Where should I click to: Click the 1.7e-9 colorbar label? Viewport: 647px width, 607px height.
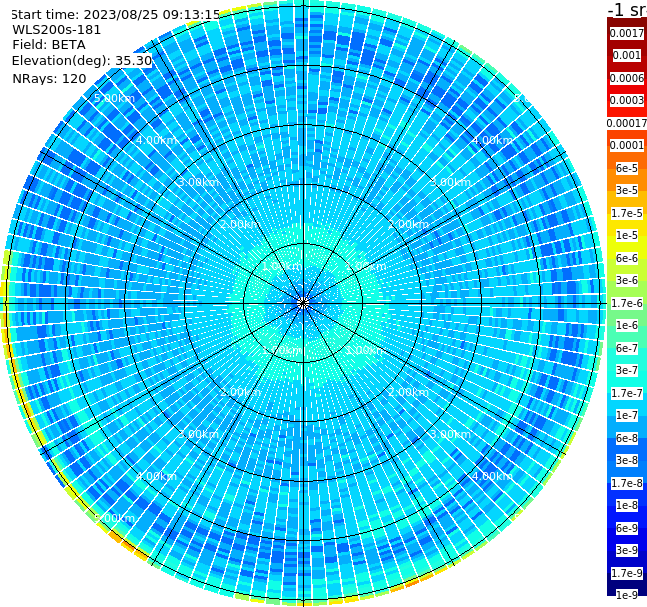tap(627, 573)
